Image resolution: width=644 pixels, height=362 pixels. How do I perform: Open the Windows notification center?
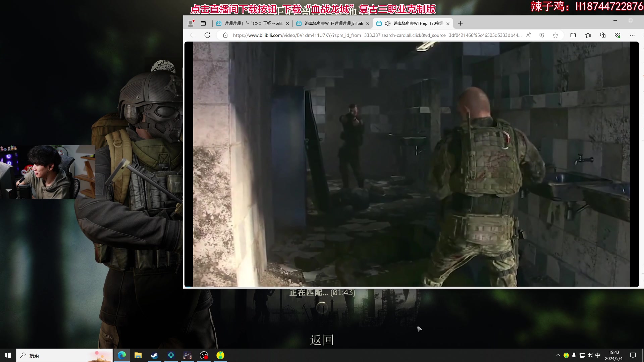pos(633,355)
